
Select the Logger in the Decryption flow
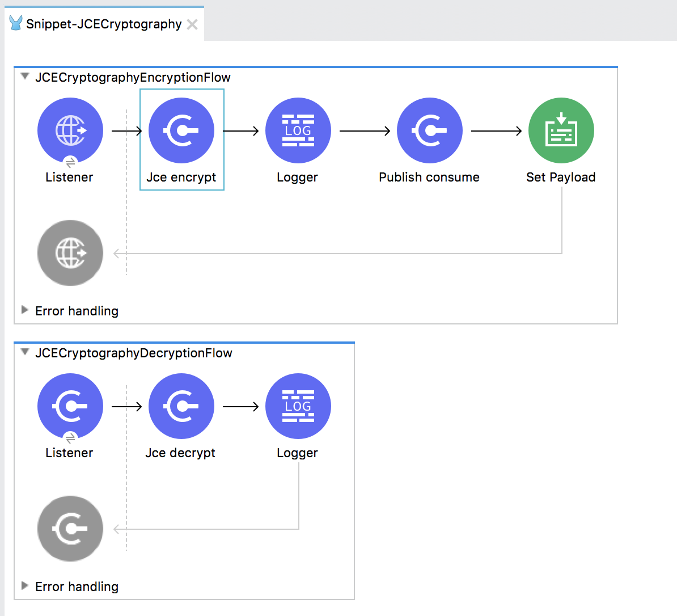pos(298,406)
